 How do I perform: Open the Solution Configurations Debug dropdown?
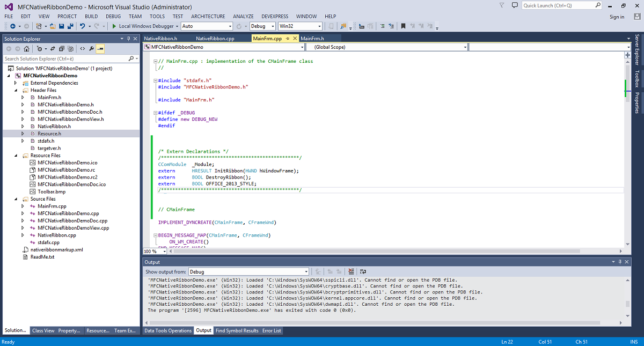(x=262, y=26)
